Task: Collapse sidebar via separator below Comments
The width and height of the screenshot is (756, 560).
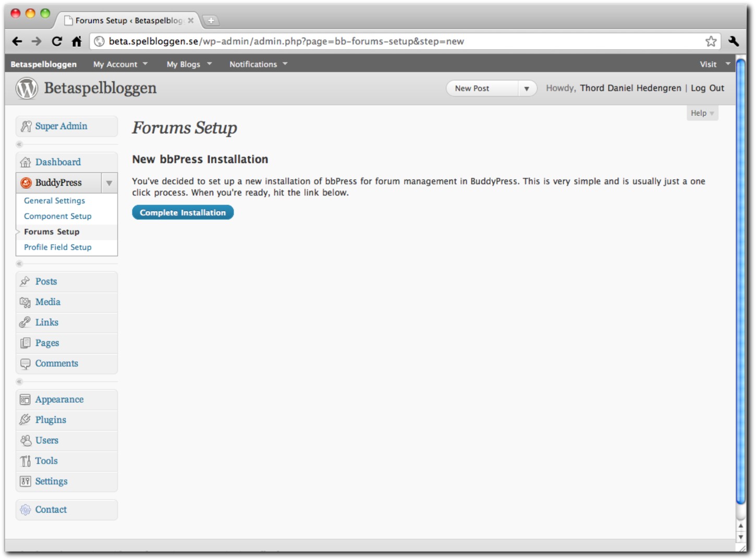Action: pyautogui.click(x=20, y=381)
